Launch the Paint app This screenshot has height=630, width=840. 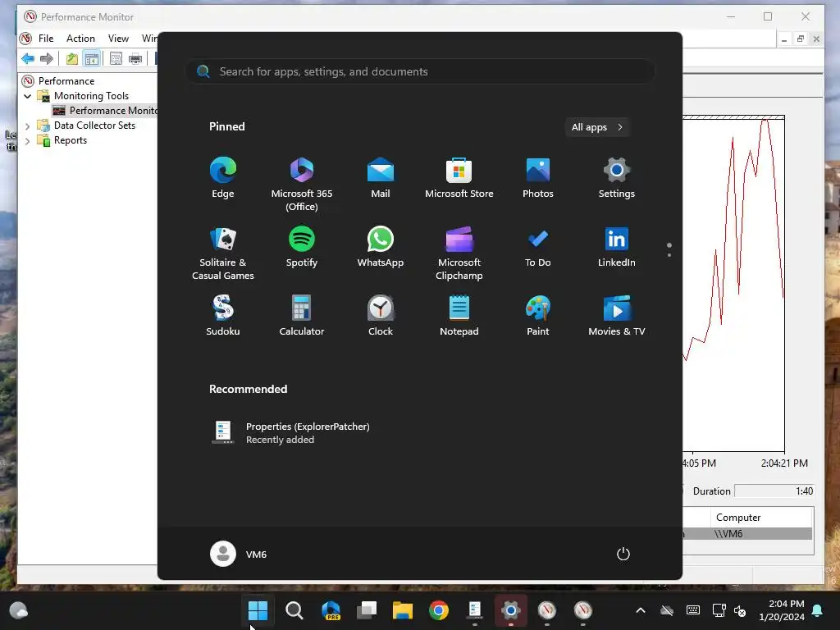click(x=538, y=316)
